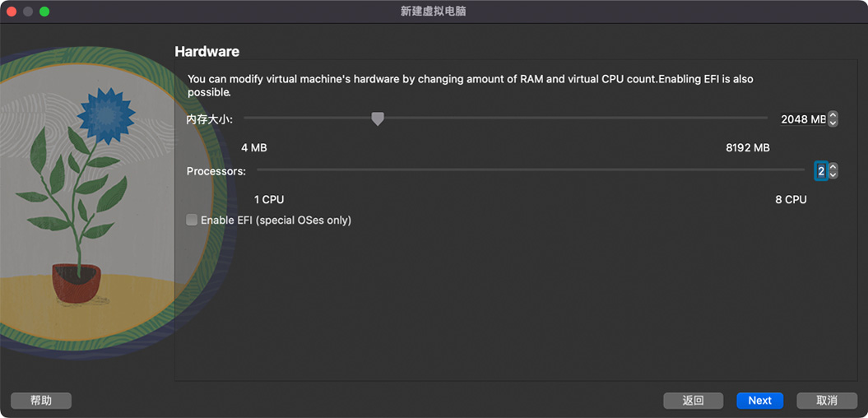The width and height of the screenshot is (868, 418).
Task: Click the memory size slider handle
Action: (x=378, y=119)
